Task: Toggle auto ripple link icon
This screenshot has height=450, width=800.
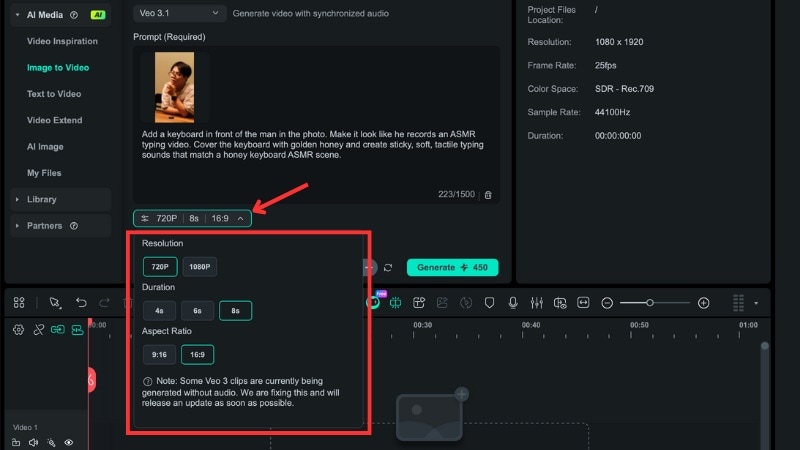Action: (58, 330)
